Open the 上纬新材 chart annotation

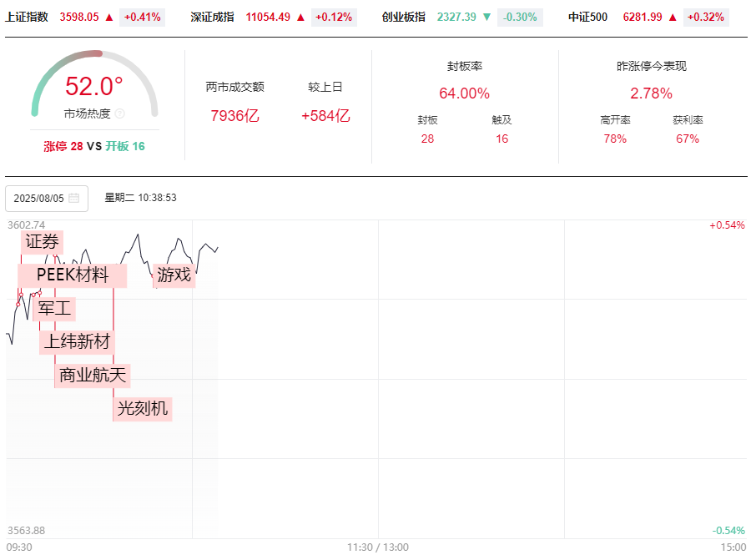pos(77,342)
